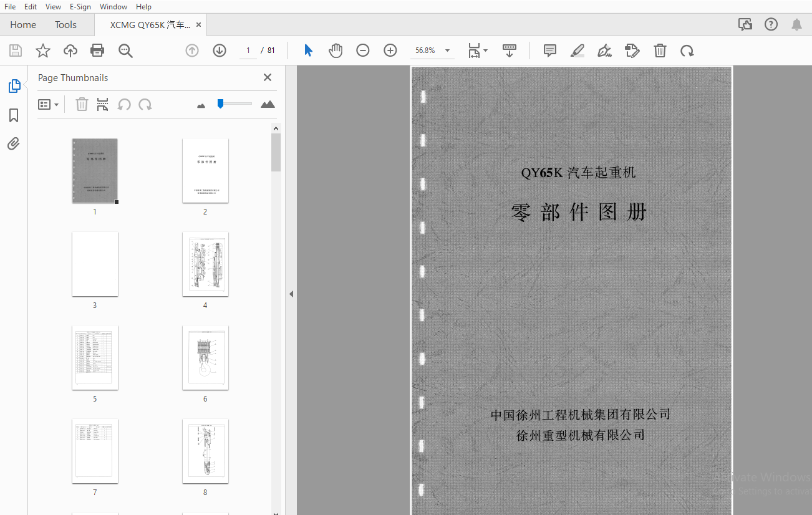Rotate pages clockwise in thumbnails panel

pyautogui.click(x=145, y=104)
